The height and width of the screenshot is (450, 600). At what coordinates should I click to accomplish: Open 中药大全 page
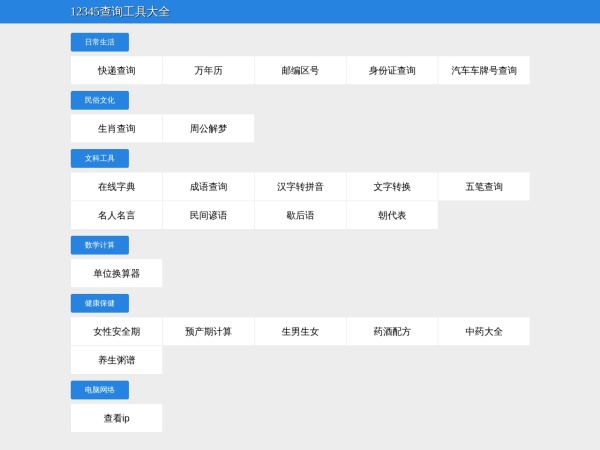pyautogui.click(x=484, y=331)
